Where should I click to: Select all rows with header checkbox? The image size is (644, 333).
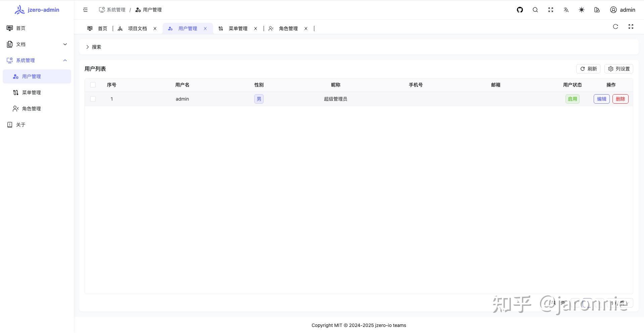(x=93, y=85)
